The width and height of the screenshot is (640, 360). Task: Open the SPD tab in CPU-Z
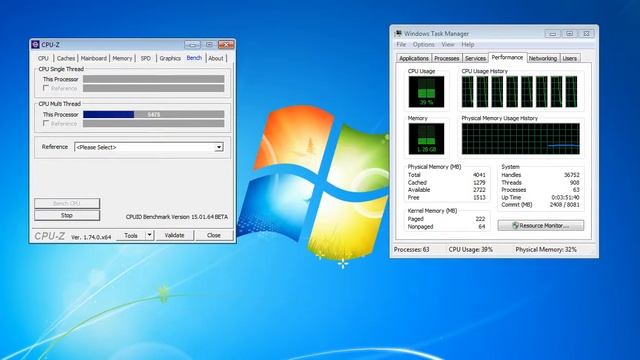146,58
